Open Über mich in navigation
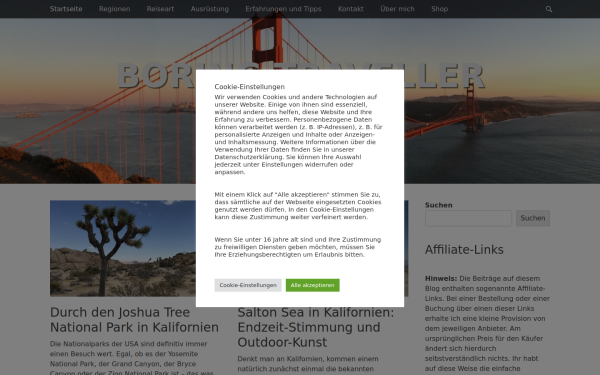600x375 pixels. coord(397,9)
